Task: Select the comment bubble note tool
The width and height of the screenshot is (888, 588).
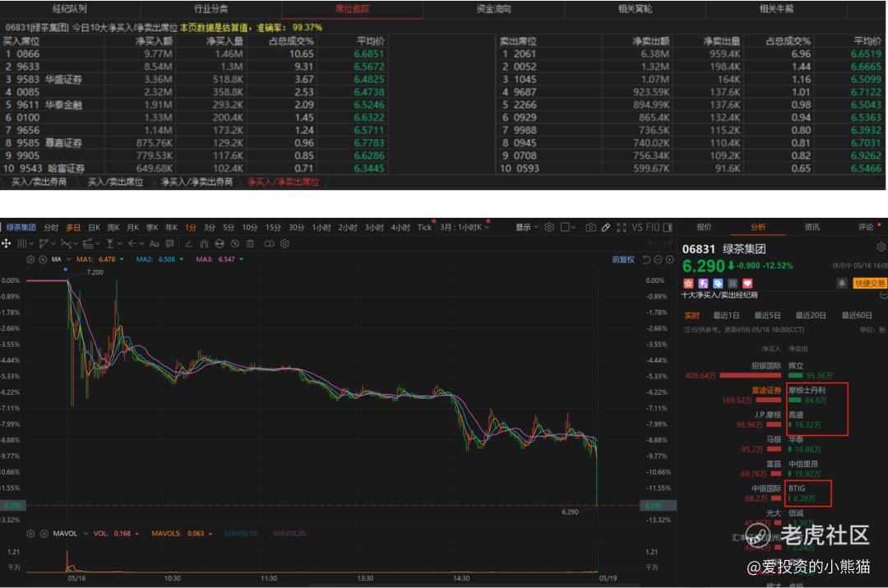Action: (169, 243)
